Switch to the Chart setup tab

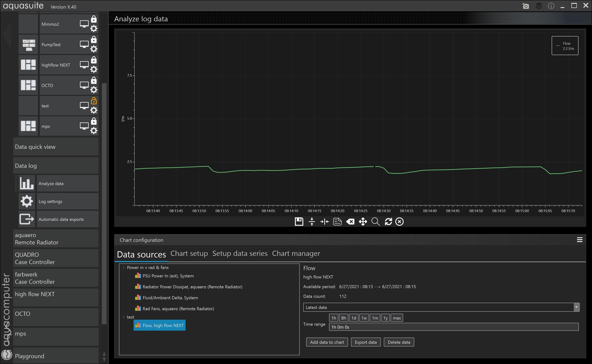pyautogui.click(x=189, y=253)
